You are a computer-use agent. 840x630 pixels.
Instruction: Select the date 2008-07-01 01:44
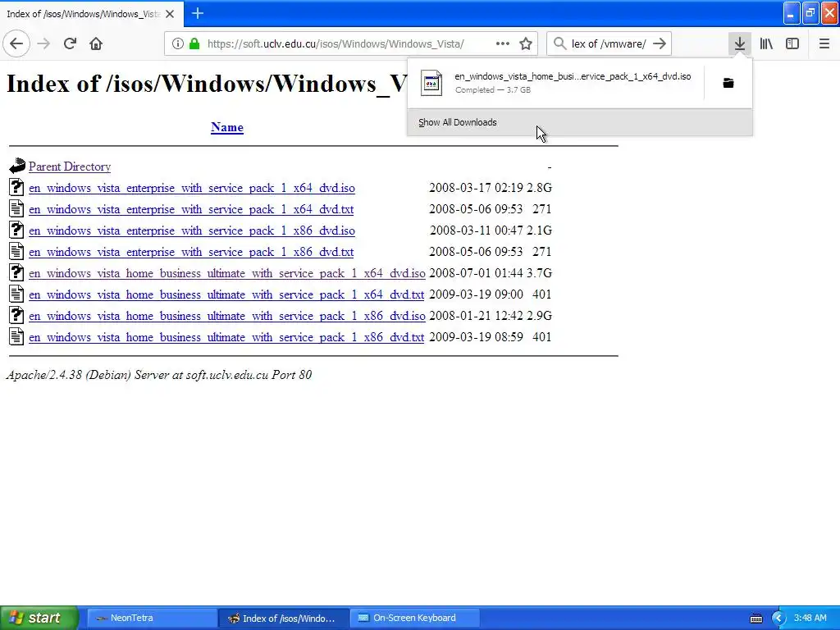click(476, 273)
